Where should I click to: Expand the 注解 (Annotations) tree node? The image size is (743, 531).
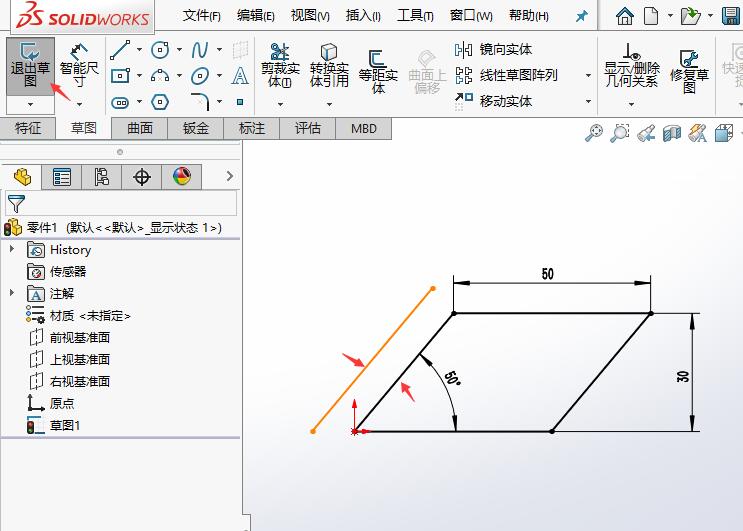click(12, 293)
